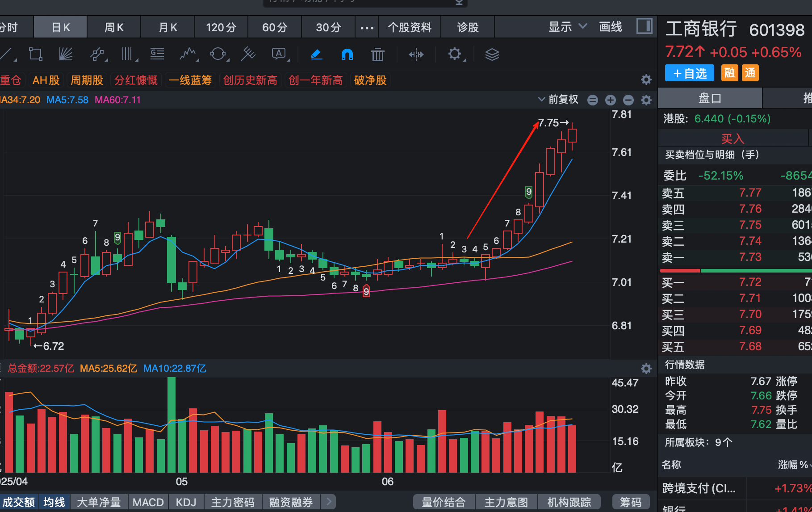Screen dimensions: 812x512
Task: Select the line drawing tool
Action: (6, 54)
